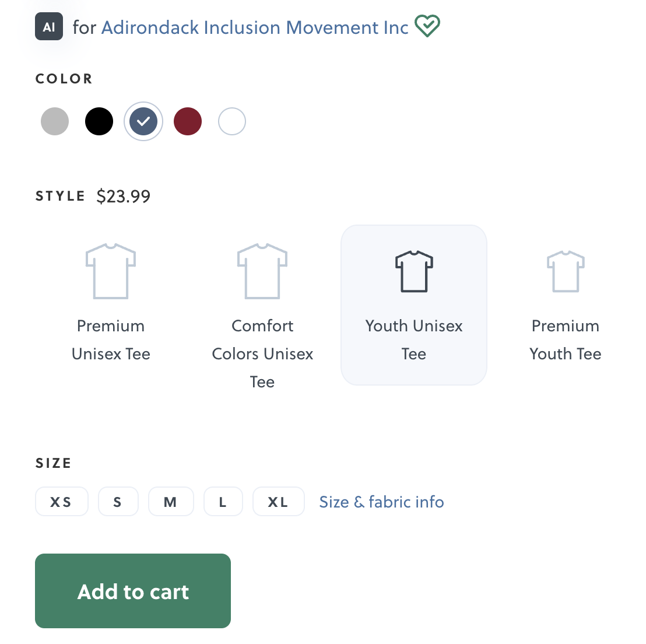Open Size & fabric info link
This screenshot has width=646, height=644.
pyautogui.click(x=381, y=502)
